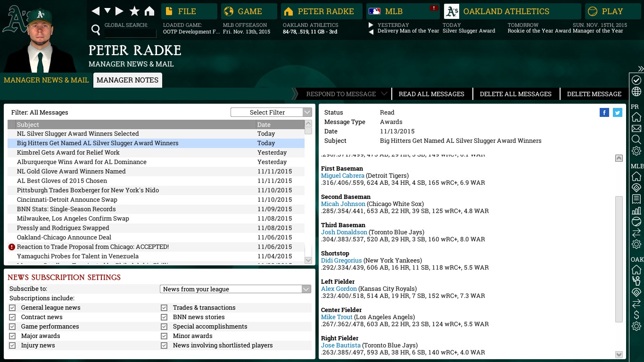This screenshot has height=362, width=644.
Task: Toggle Trades & transactions checkbox
Action: 164,308
